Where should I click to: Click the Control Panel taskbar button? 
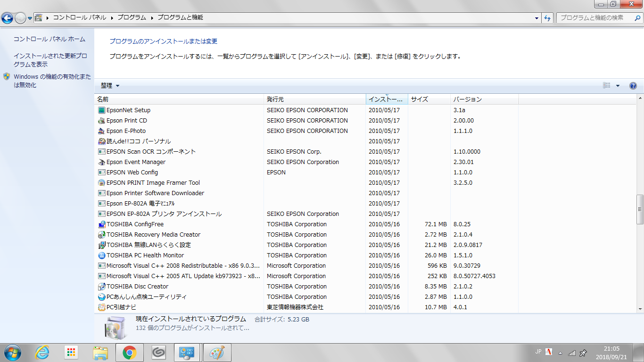[x=188, y=352]
